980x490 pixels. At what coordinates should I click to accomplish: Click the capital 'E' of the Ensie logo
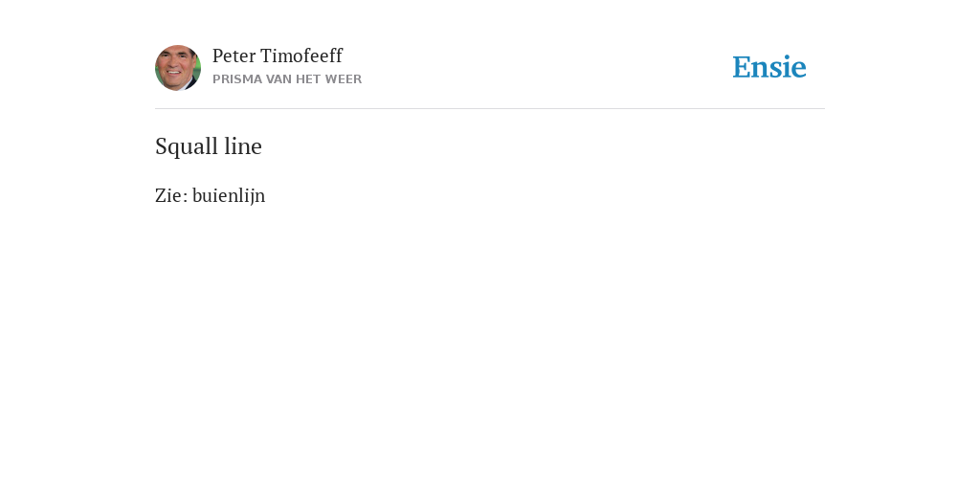pos(742,68)
